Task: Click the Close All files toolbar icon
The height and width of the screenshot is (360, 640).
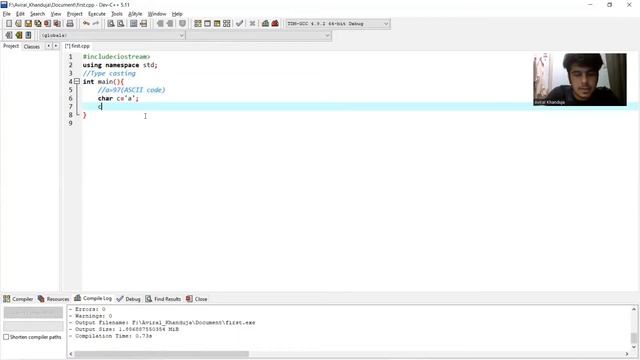Action: pos(57,24)
